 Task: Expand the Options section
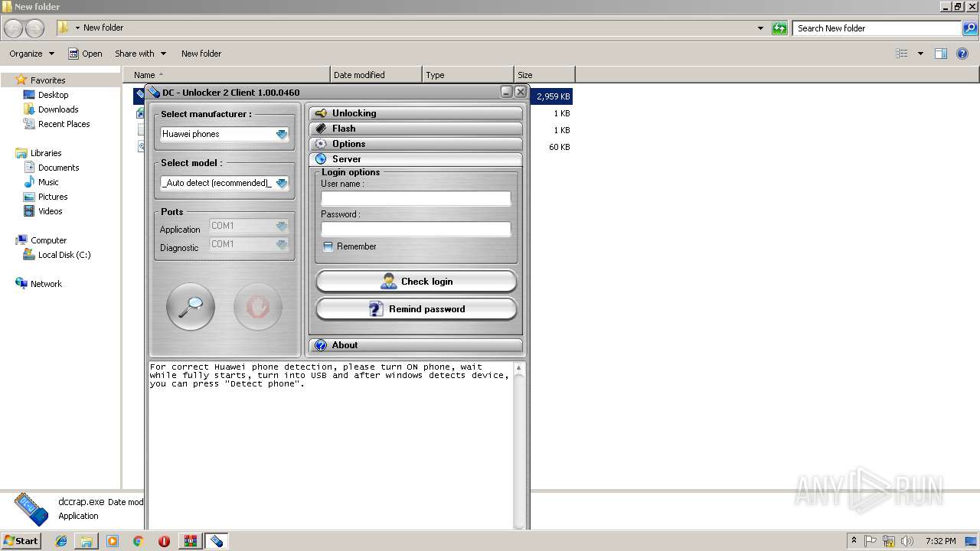tap(416, 144)
